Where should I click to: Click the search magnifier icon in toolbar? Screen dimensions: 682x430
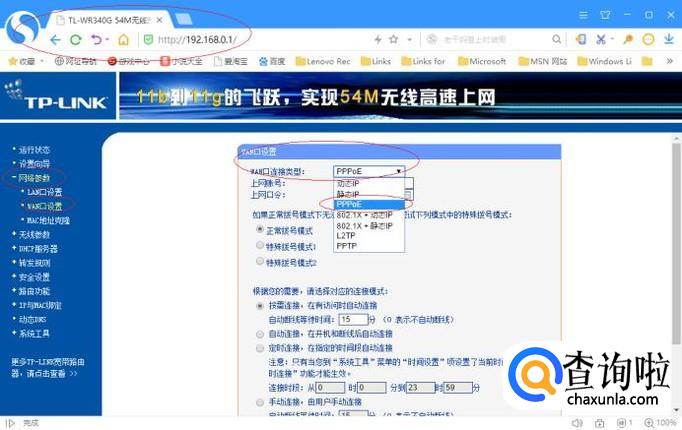point(556,40)
